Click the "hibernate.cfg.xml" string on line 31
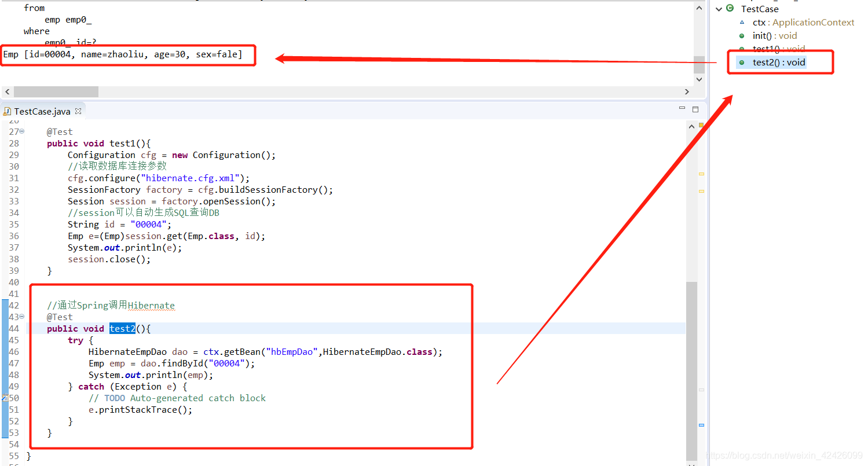868x466 pixels. click(193, 178)
